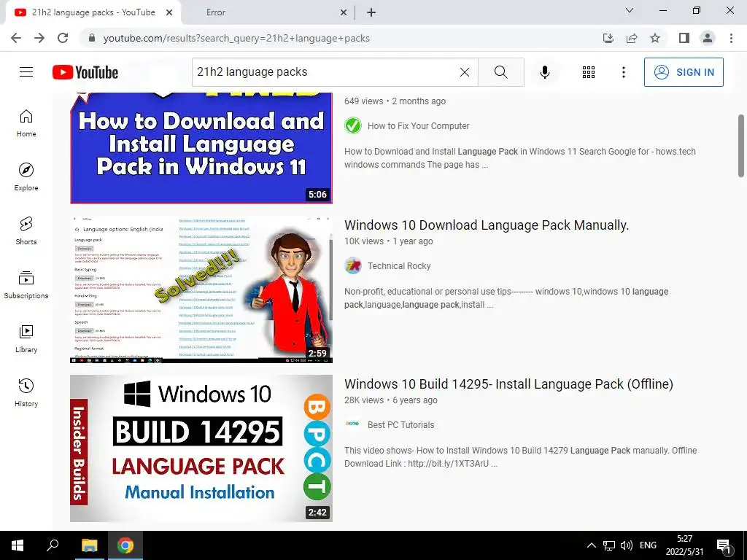
Task: Open Chrome tab search chevron
Action: [x=630, y=10]
